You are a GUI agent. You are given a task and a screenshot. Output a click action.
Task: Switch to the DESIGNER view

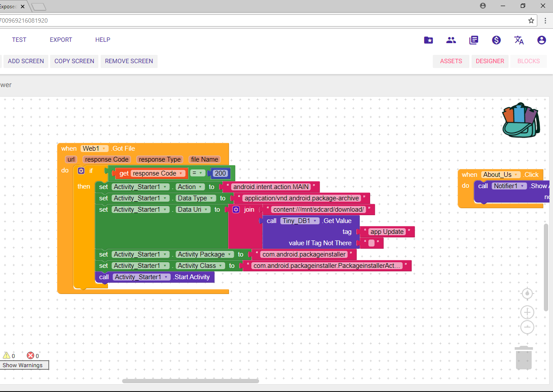click(x=490, y=61)
